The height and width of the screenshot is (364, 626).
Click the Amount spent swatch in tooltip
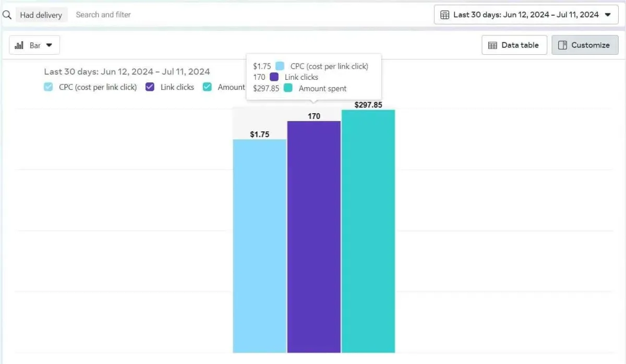[288, 89]
